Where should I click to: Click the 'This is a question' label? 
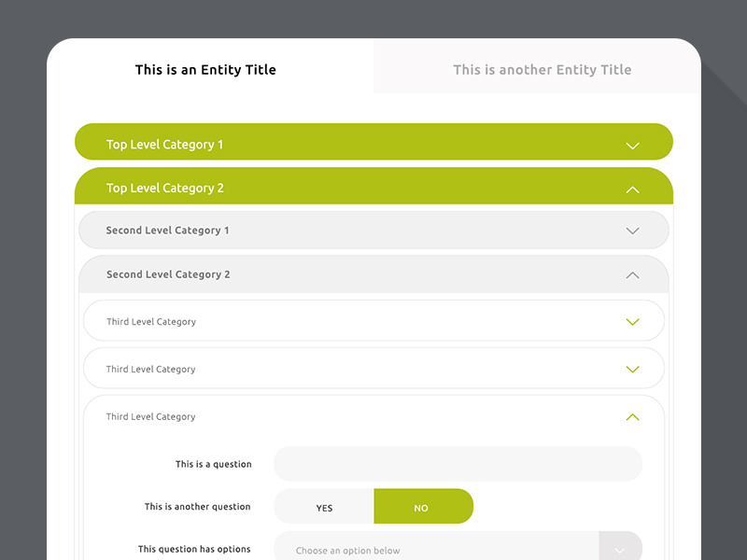[214, 464]
